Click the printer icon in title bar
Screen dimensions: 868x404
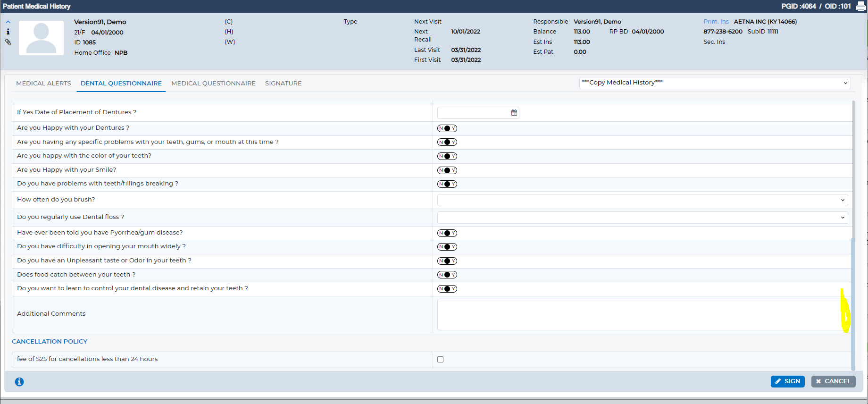tap(860, 6)
